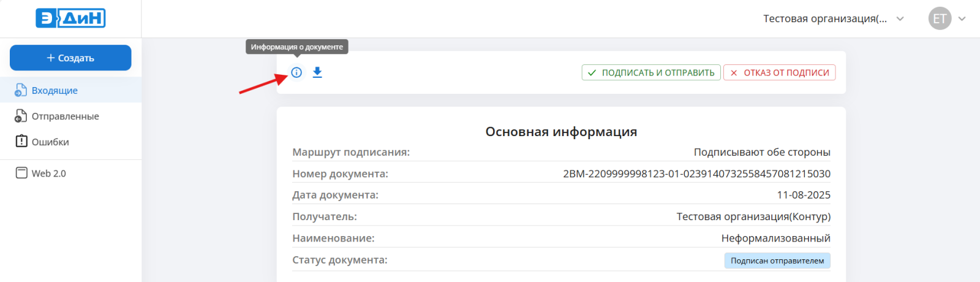The width and height of the screenshot is (980, 282).
Task: Click the Web 2.0 window icon
Action: click(21, 173)
